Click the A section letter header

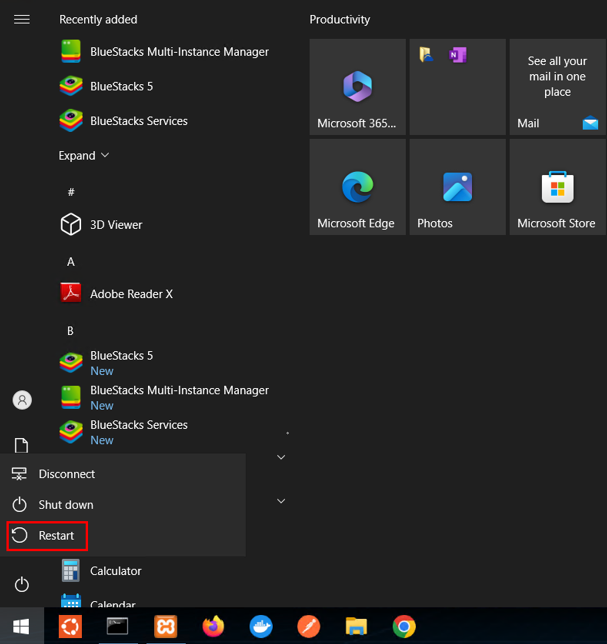(71, 262)
